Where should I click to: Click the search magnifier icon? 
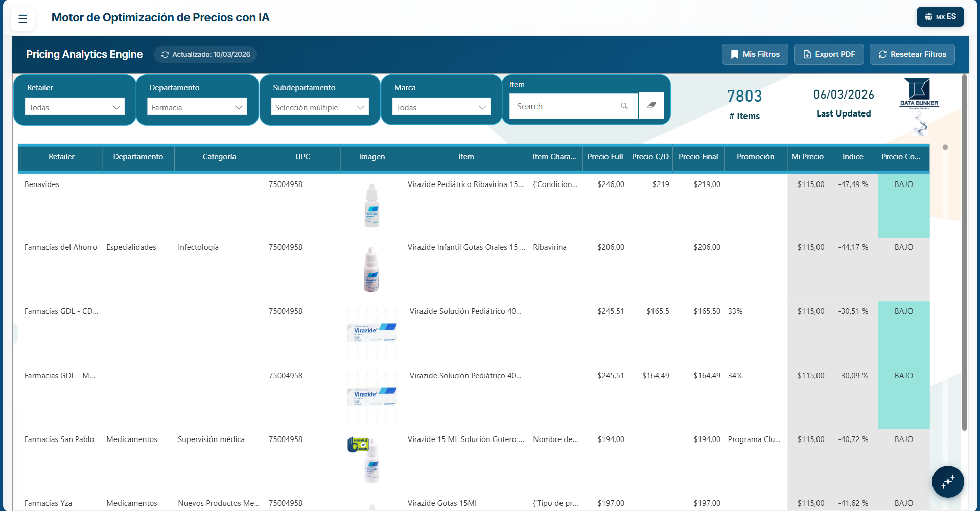click(x=624, y=106)
